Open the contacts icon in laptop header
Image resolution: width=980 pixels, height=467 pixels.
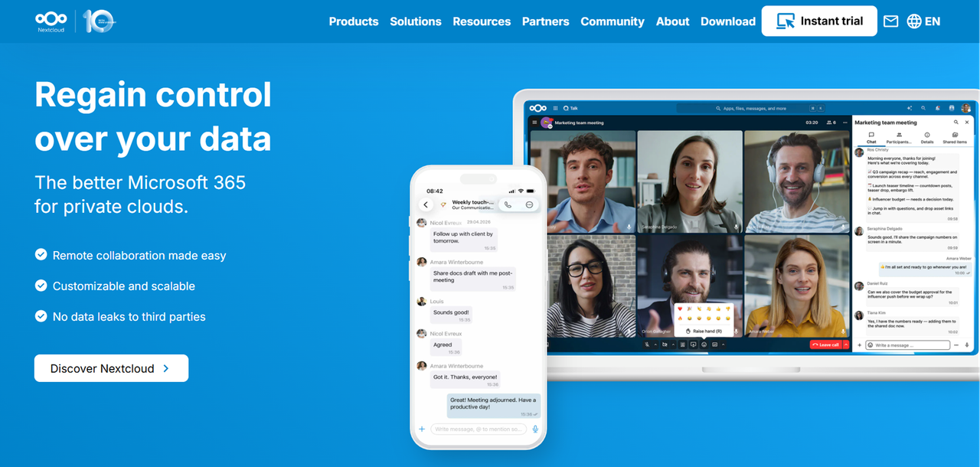(952, 108)
